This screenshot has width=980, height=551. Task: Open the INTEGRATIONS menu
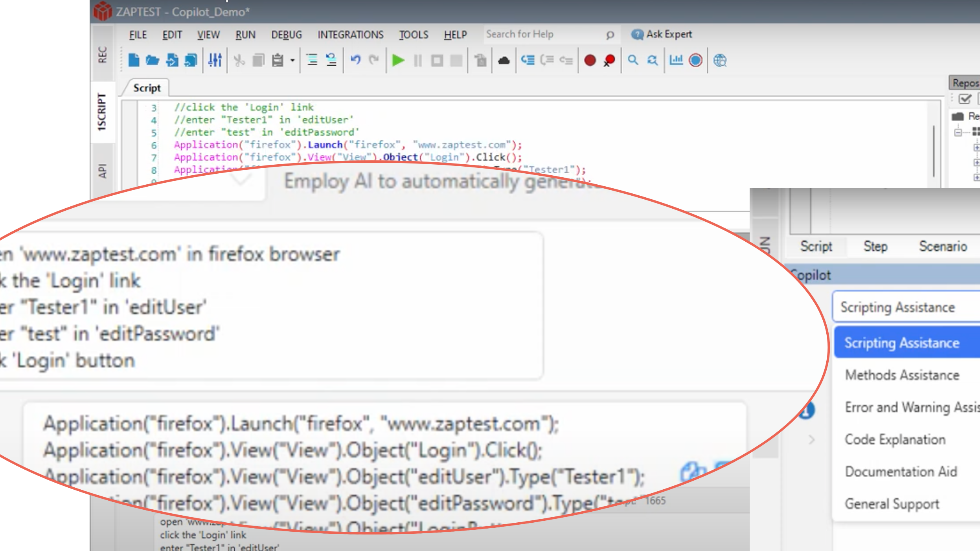tap(350, 35)
